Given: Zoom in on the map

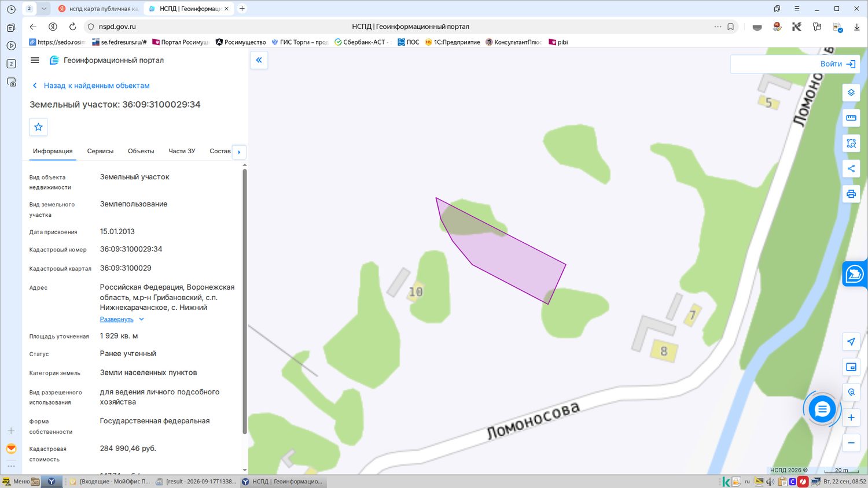Looking at the screenshot, I should pos(851,417).
